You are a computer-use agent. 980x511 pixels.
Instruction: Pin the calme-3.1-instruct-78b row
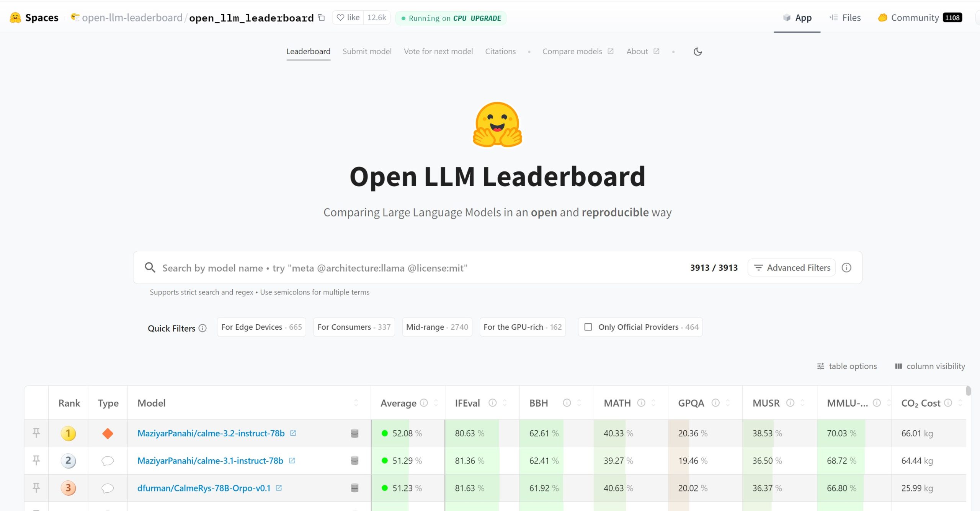36,461
